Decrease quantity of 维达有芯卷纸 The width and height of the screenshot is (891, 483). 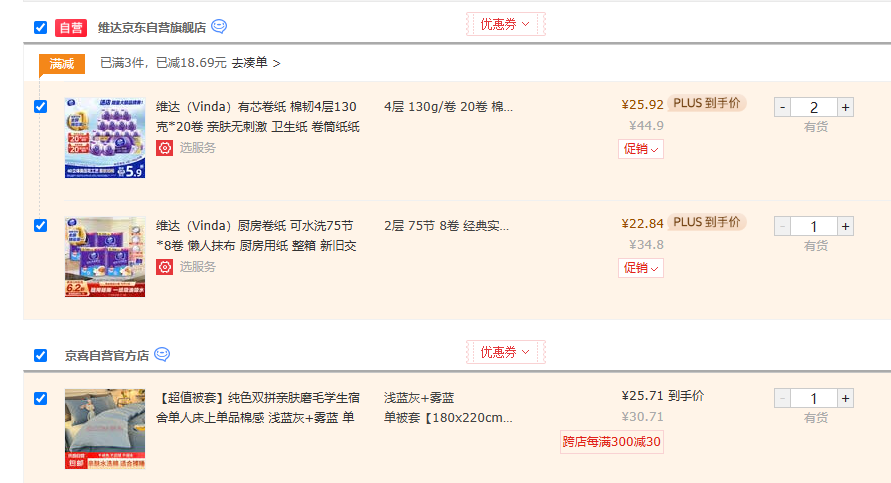click(782, 107)
